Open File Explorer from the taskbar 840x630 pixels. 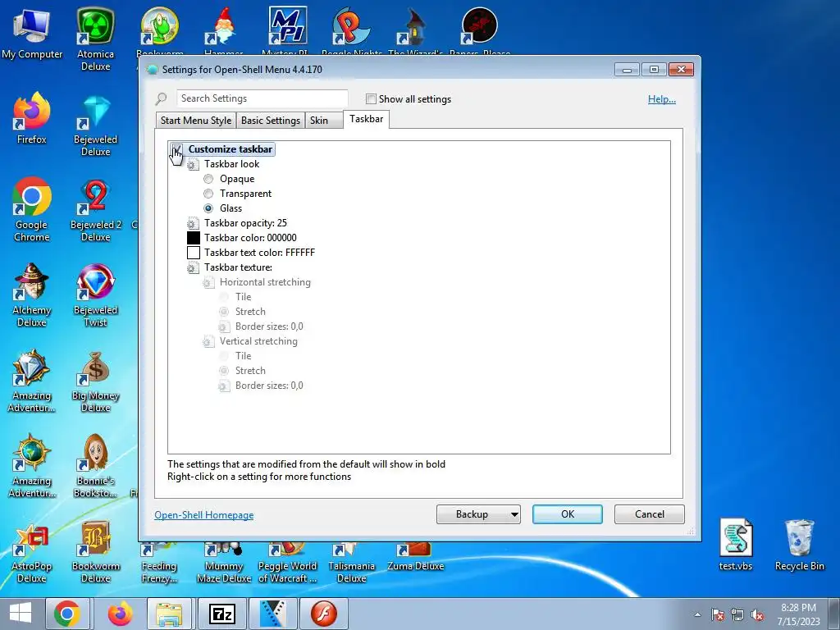[169, 614]
